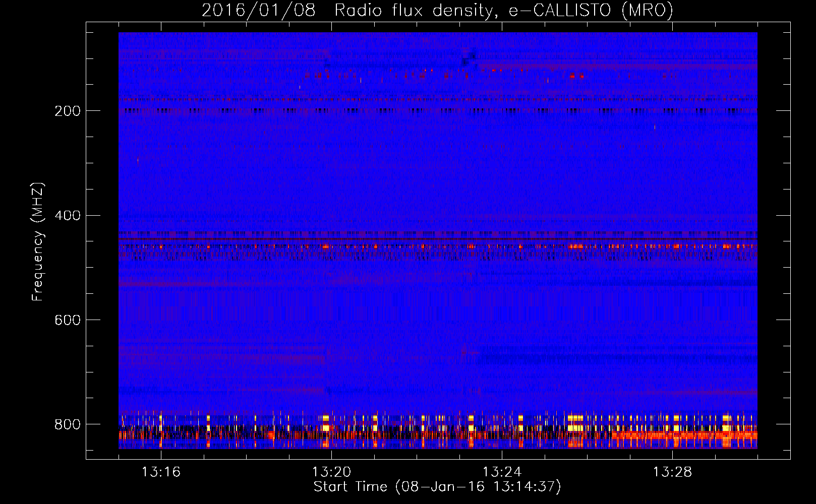Click the 13:20 time tick label
Viewport: 816px width, 504px height.
tap(331, 472)
